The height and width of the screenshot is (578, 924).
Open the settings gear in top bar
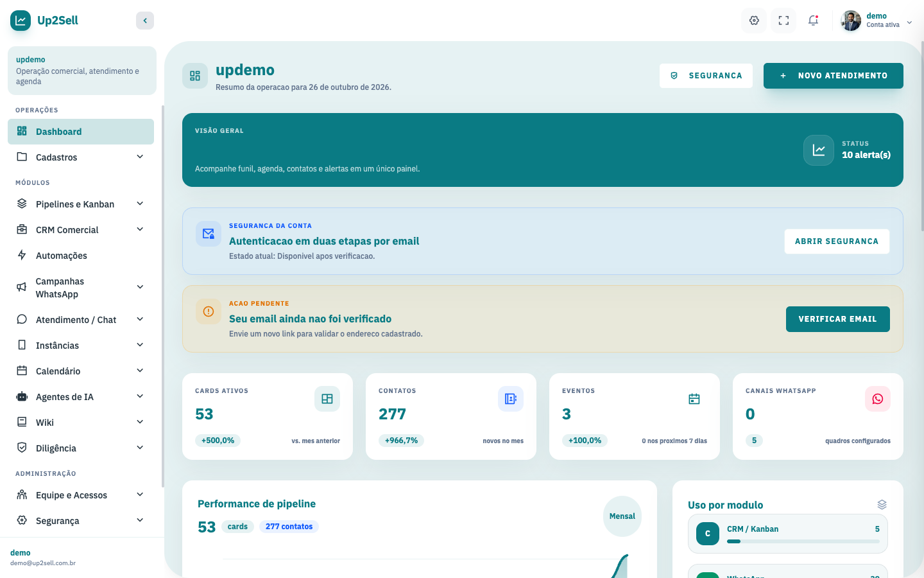point(754,21)
